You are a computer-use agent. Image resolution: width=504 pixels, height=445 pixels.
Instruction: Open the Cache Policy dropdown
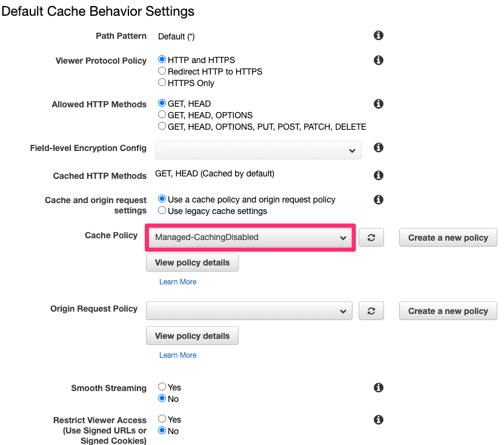[x=250, y=238]
